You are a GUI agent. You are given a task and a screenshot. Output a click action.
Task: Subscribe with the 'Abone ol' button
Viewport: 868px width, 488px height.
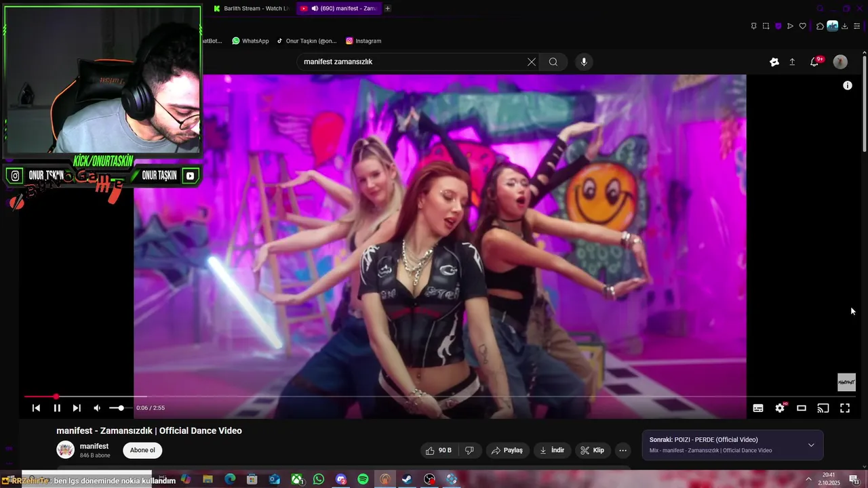142,450
